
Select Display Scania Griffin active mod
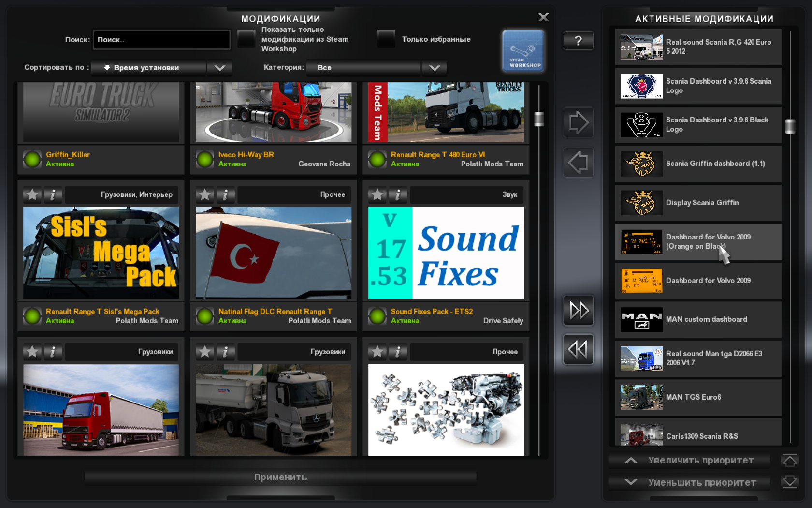click(698, 203)
